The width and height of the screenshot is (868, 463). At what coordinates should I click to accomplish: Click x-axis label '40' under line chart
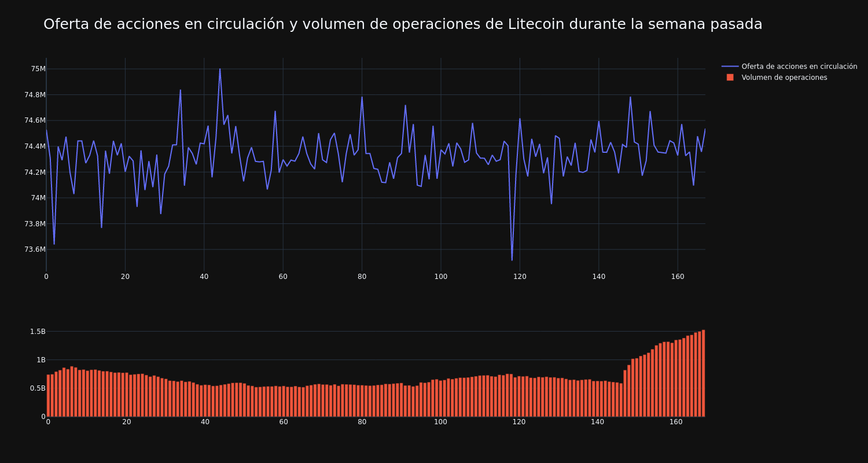(x=204, y=277)
